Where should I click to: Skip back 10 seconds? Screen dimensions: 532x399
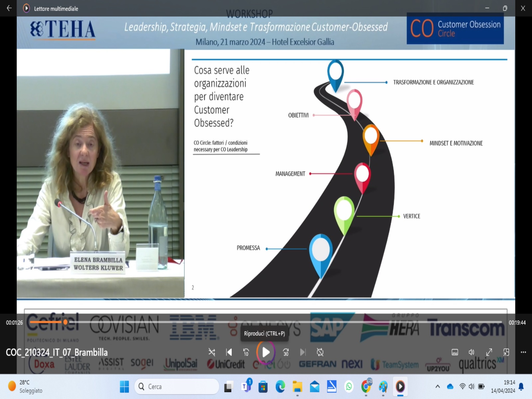click(x=246, y=352)
